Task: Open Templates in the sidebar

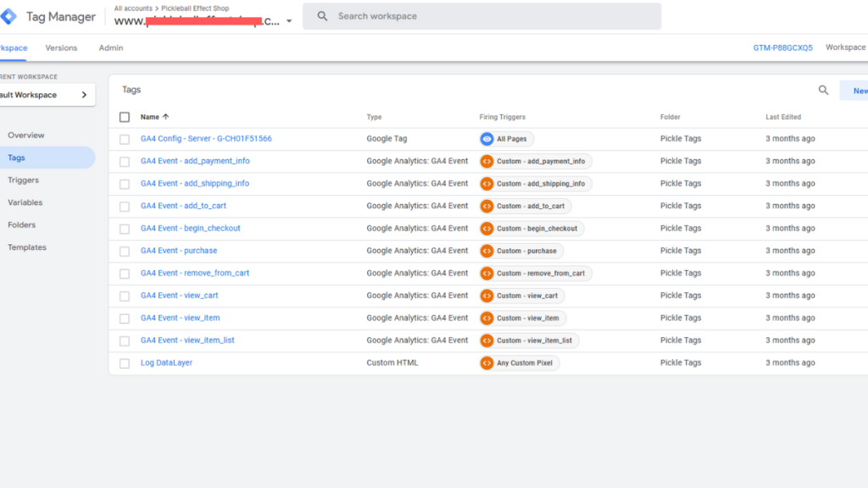Action: (x=27, y=247)
